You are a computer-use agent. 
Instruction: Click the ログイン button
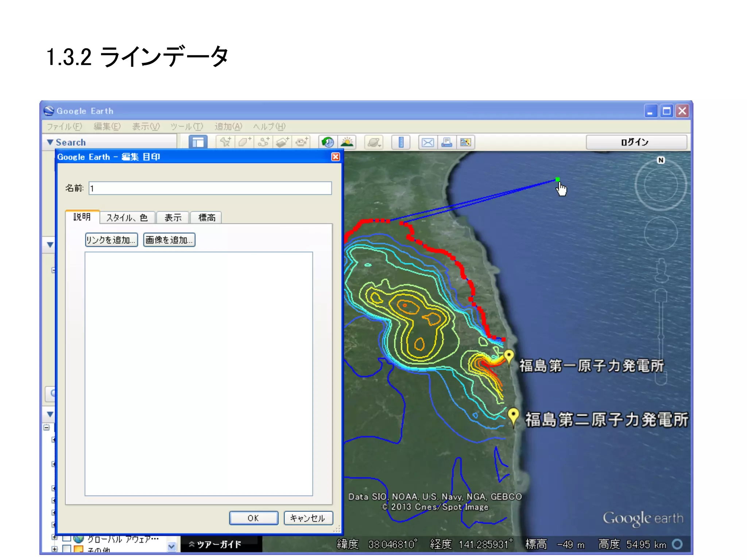click(636, 142)
